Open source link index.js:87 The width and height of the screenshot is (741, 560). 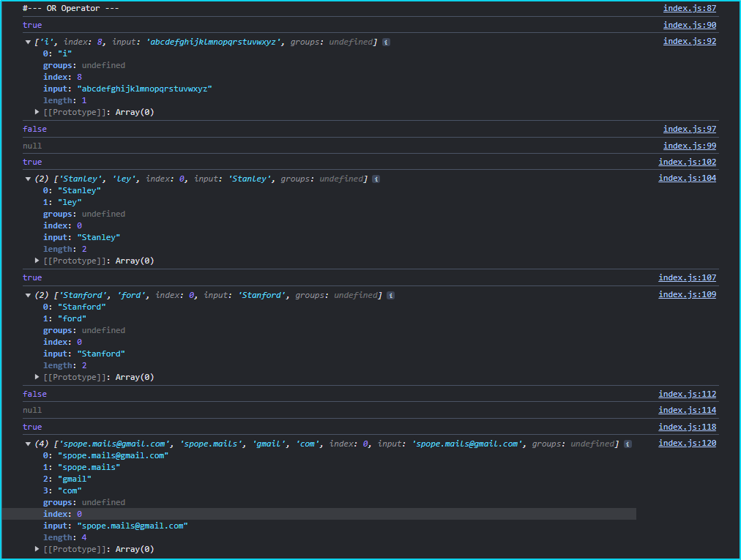click(689, 8)
